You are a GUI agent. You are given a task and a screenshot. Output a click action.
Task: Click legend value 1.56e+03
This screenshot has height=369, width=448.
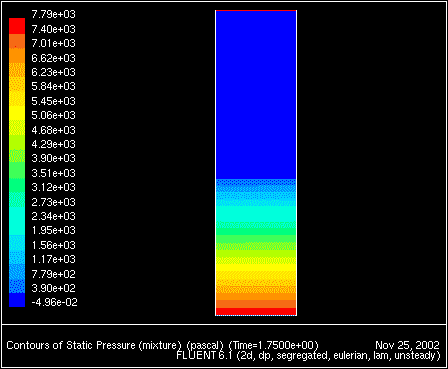click(x=53, y=245)
